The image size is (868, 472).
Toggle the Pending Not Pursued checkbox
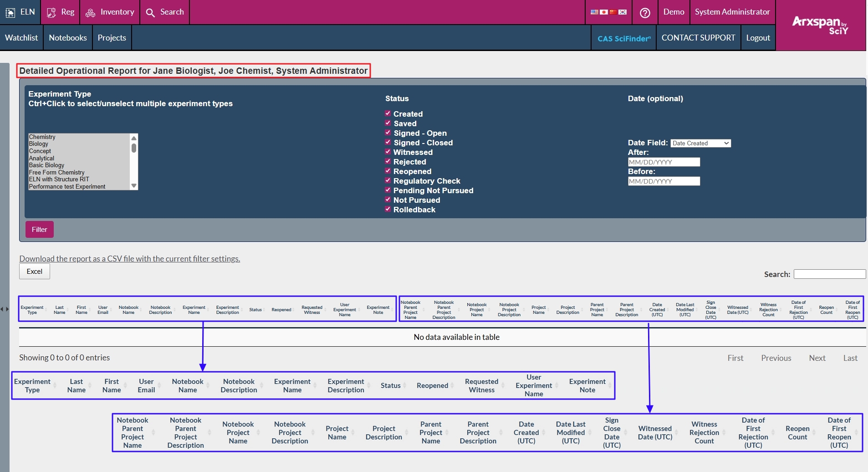[388, 190]
